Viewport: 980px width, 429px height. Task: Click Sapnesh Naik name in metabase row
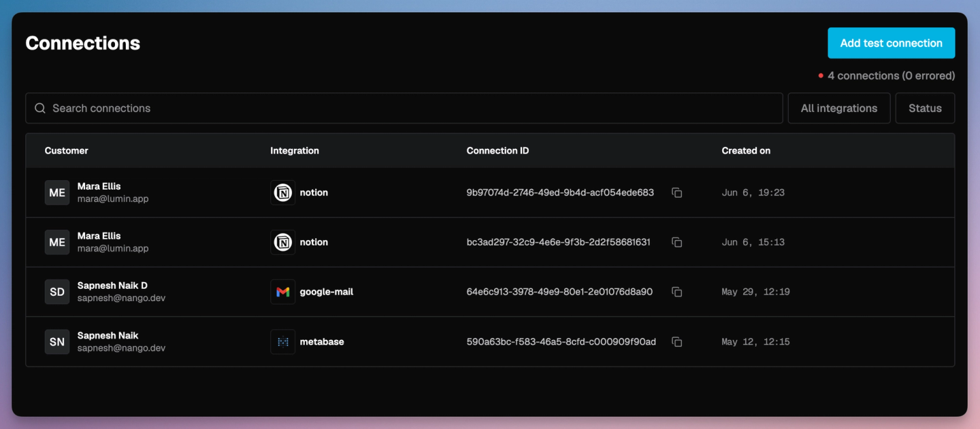[x=108, y=335]
